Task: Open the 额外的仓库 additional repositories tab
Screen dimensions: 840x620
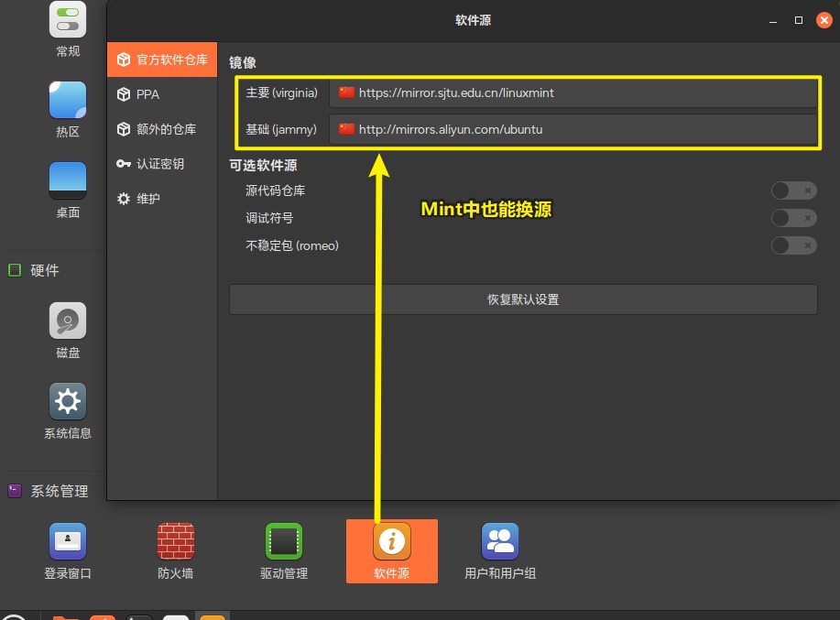Action: tap(161, 129)
